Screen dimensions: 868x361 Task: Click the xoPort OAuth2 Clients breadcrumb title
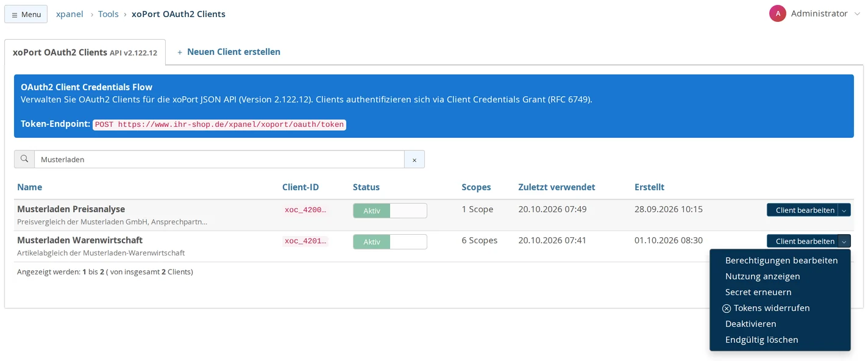(179, 14)
